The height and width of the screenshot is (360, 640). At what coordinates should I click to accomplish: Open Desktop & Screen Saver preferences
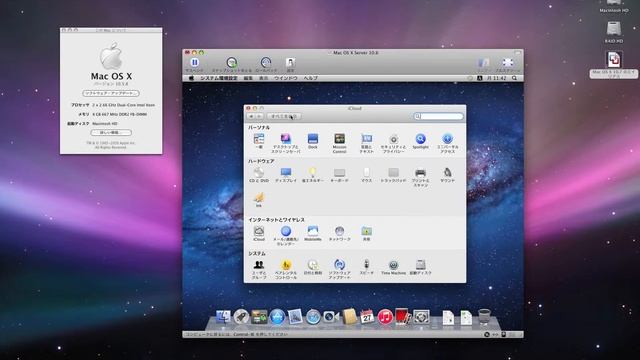tap(286, 143)
